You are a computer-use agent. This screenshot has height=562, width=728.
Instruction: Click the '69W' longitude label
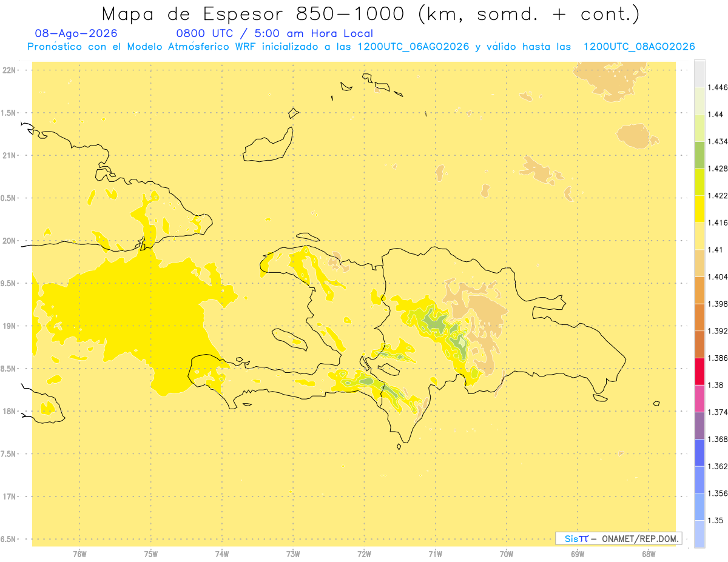tap(578, 554)
